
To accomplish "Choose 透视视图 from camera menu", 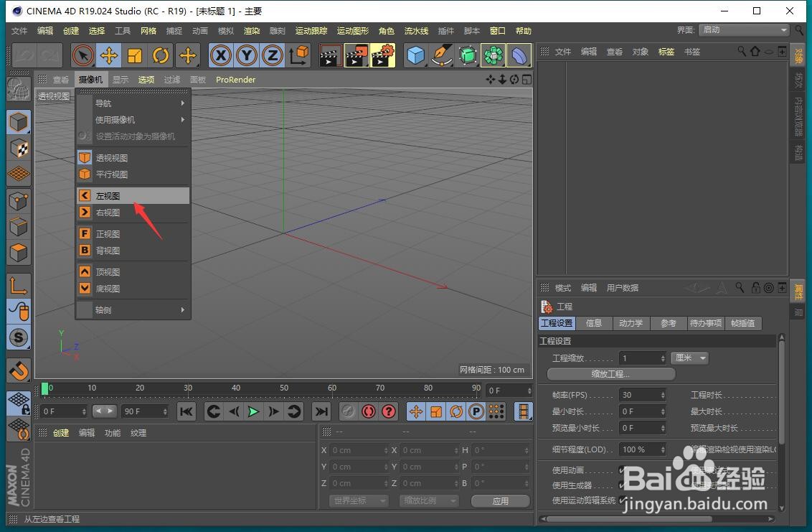I will point(133,158).
